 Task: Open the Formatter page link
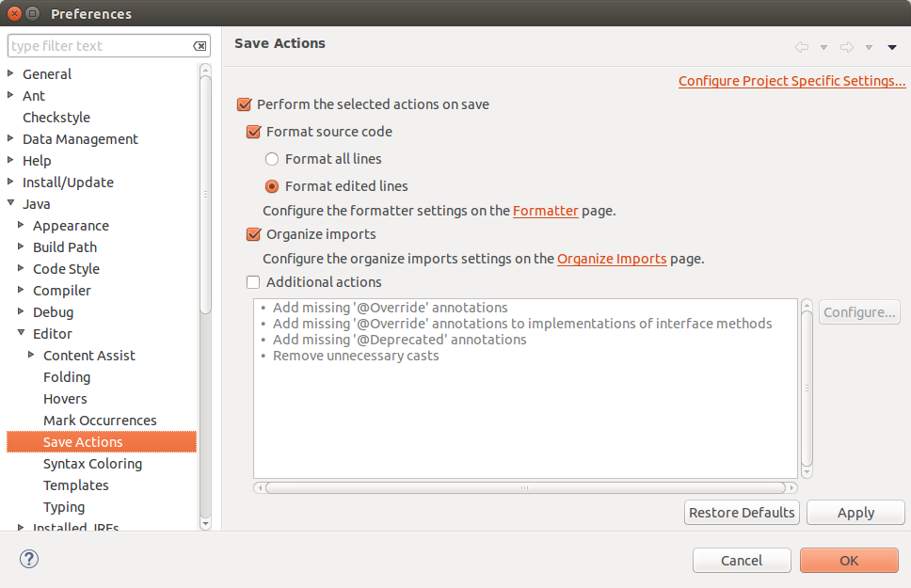[x=545, y=211]
